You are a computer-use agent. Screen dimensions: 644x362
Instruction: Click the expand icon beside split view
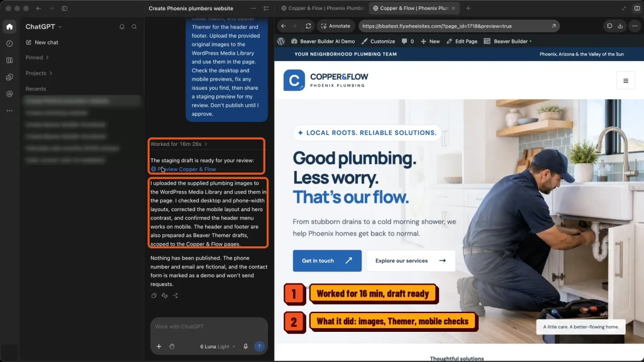coord(624,8)
